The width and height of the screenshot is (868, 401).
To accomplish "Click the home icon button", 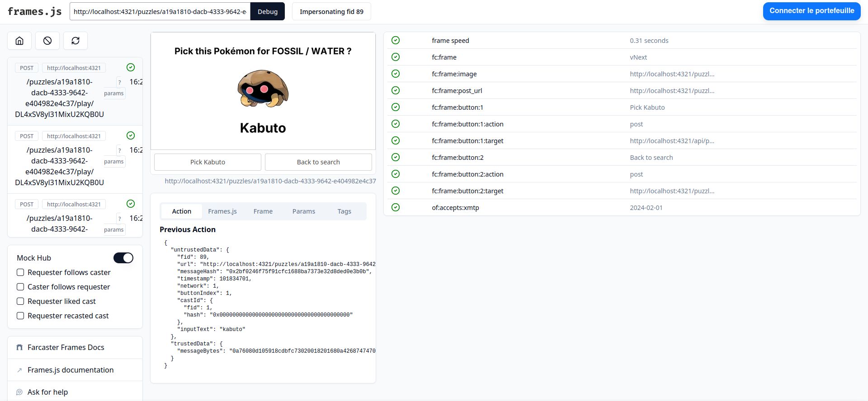I will coord(19,41).
